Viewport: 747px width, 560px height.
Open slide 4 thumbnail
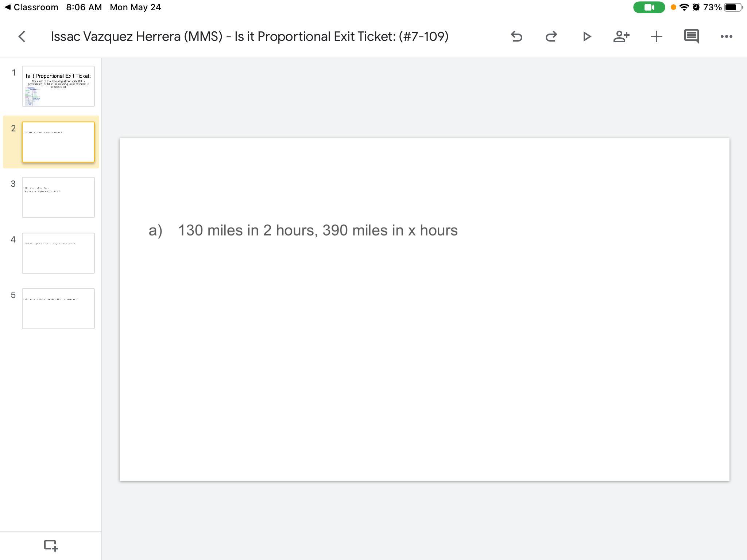pyautogui.click(x=58, y=253)
